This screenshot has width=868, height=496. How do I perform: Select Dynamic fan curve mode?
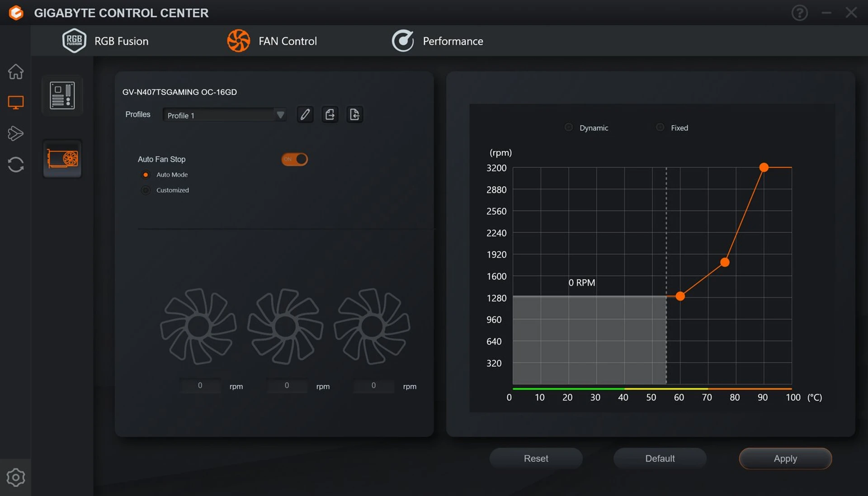pos(569,128)
